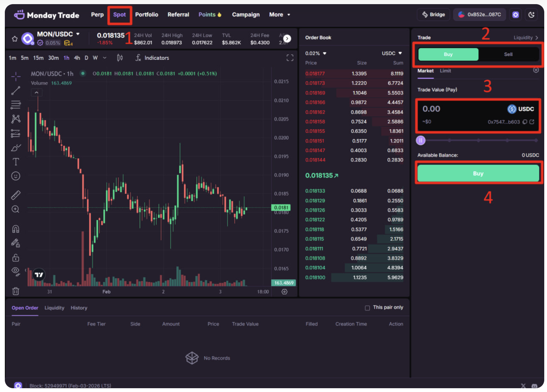Open the Spot trading tab
This screenshot has width=547, height=392.
[119, 14]
